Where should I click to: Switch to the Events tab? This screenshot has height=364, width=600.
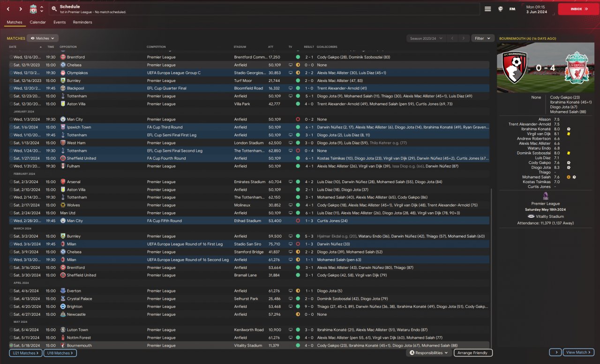tap(60, 22)
